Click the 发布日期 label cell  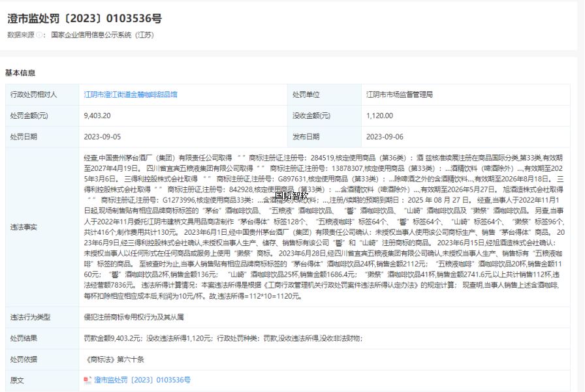[324, 137]
